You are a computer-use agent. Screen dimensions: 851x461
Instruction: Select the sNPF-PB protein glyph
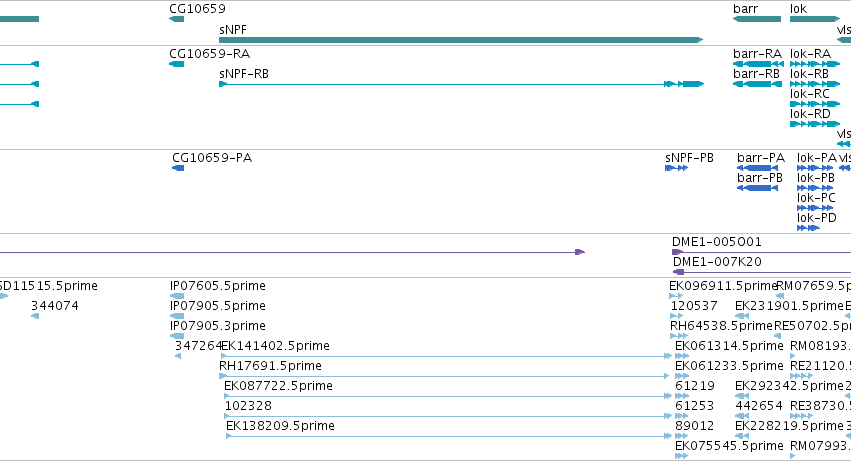pyautogui.click(x=676, y=168)
